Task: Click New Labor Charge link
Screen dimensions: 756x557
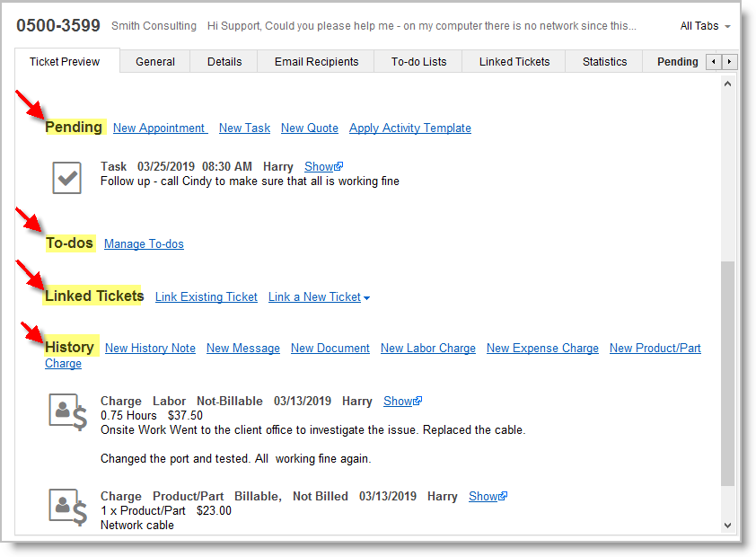Action: click(427, 348)
